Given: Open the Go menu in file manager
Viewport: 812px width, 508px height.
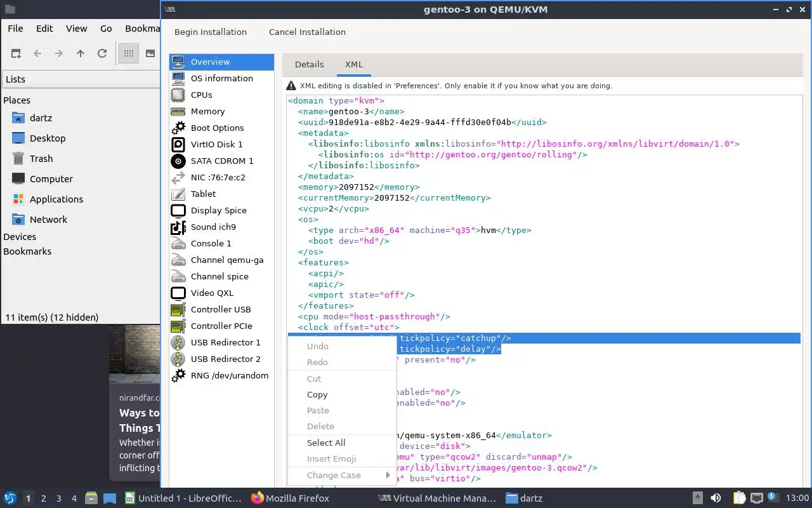Looking at the screenshot, I should pos(106,29).
